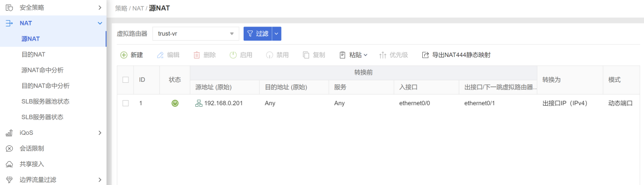The height and width of the screenshot is (185, 644).
Task: Click 策略 in the breadcrumb
Action: pos(121,8)
